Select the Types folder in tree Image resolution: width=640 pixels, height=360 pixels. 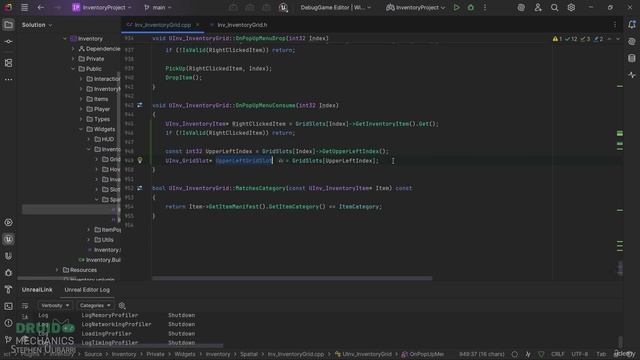[x=98, y=119]
